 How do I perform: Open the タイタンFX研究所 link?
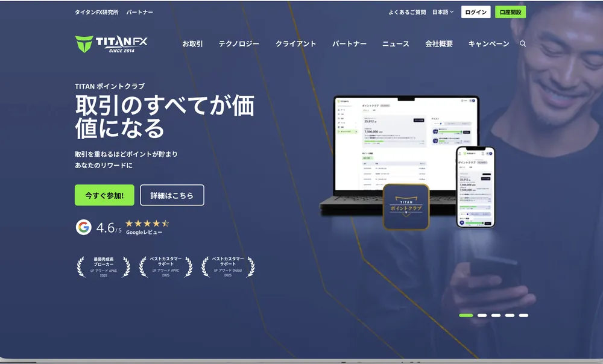96,12
